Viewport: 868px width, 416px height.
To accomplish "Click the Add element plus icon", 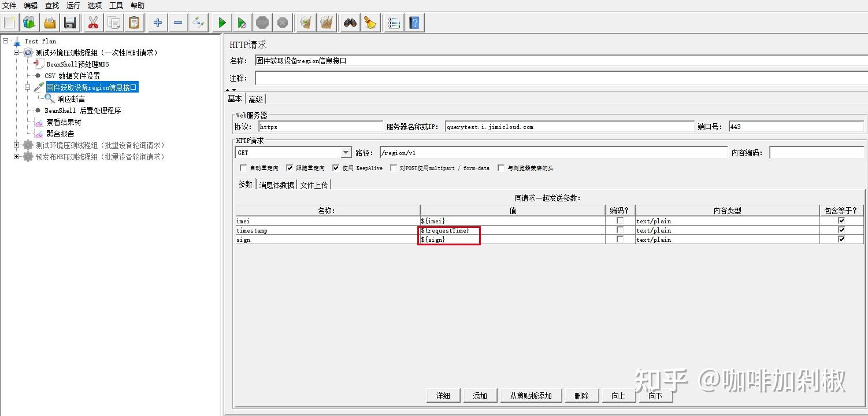I will point(157,22).
